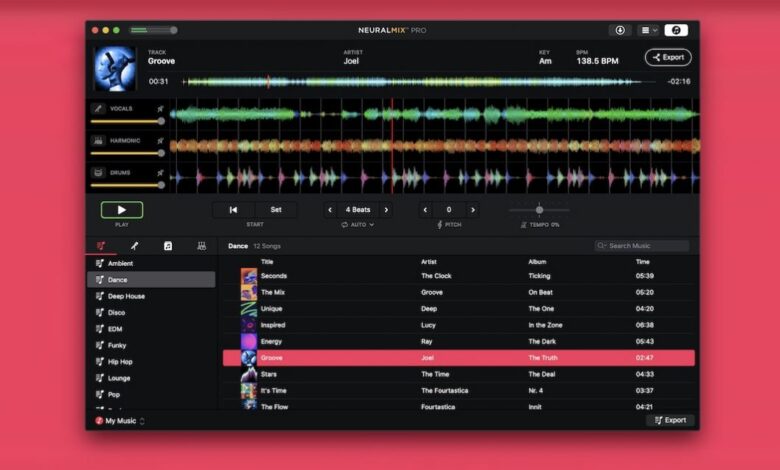Image resolution: width=780 pixels, height=470 pixels.
Task: Toggle the Harmonic solo pin icon
Action: pos(160,141)
